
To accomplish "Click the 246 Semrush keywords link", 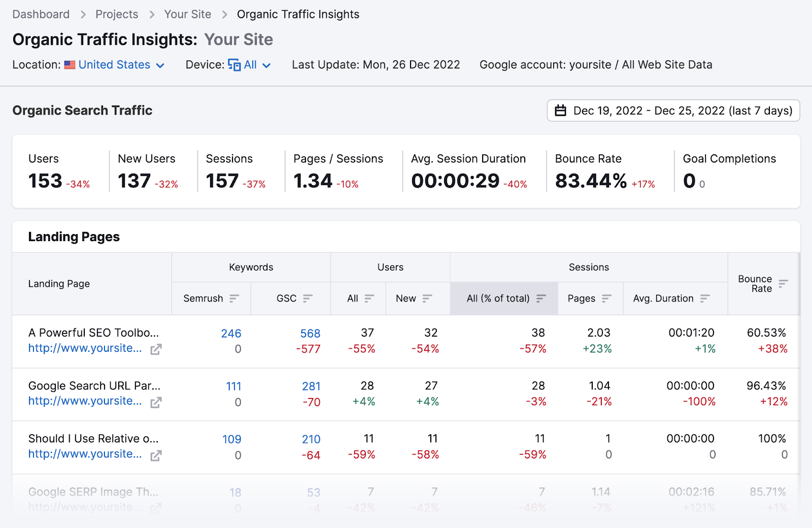I will [x=231, y=334].
